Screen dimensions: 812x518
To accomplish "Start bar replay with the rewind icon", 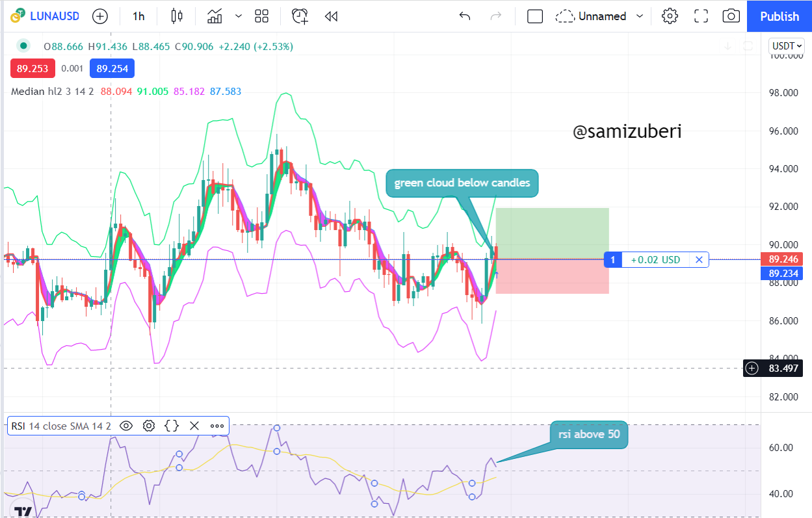I will pos(331,16).
